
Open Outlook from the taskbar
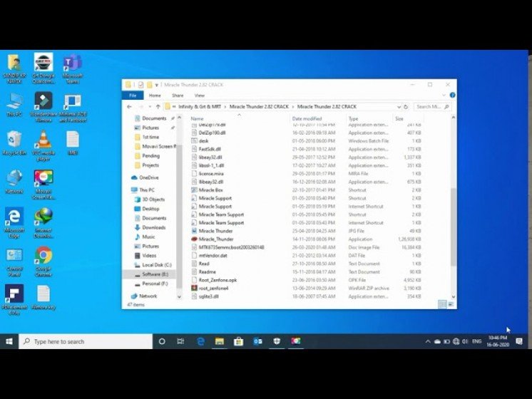258,341
